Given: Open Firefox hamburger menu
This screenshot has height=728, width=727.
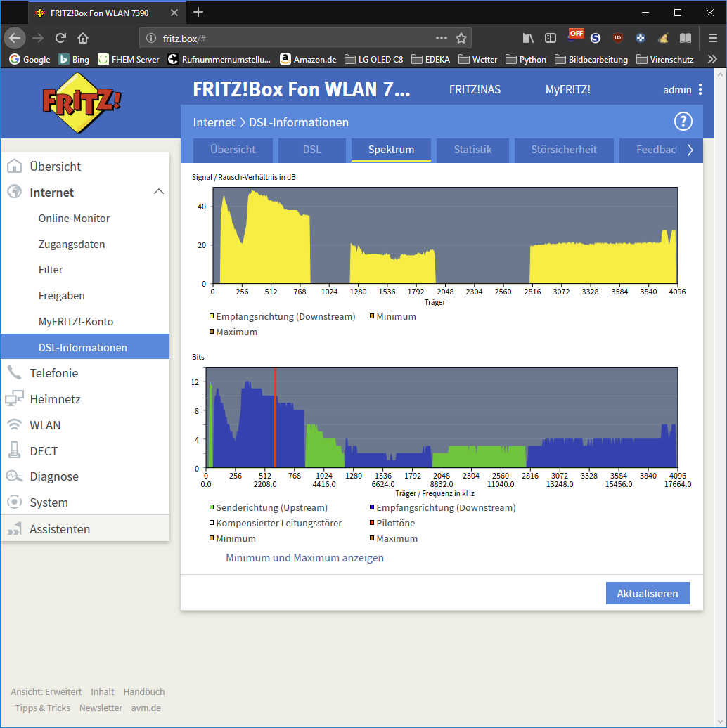Looking at the screenshot, I should pyautogui.click(x=712, y=38).
